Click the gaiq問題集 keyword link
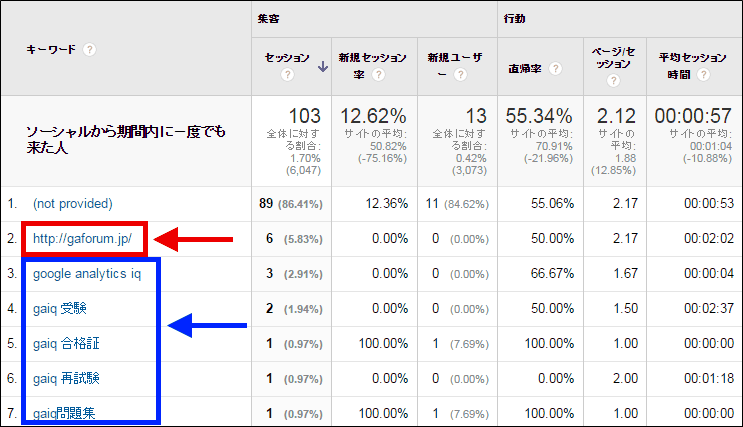743x427 pixels. 65,413
